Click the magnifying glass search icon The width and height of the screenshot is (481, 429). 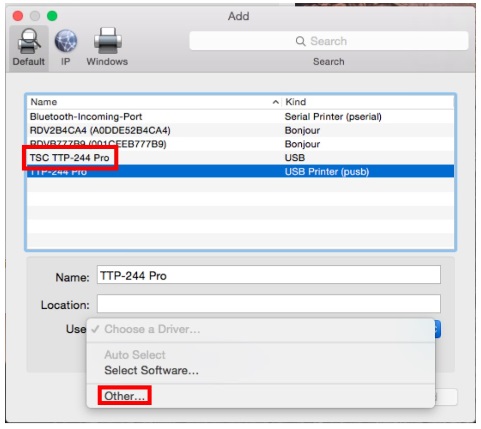click(300, 41)
